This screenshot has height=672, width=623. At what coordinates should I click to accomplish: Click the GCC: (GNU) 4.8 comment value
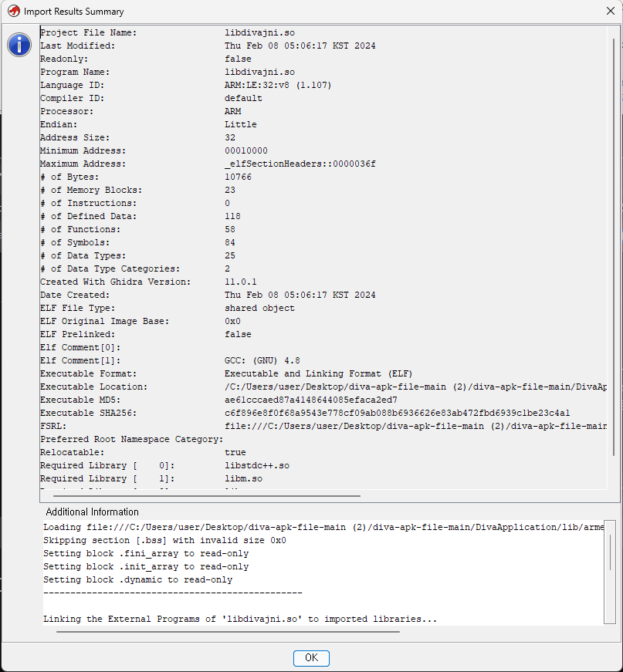click(262, 360)
